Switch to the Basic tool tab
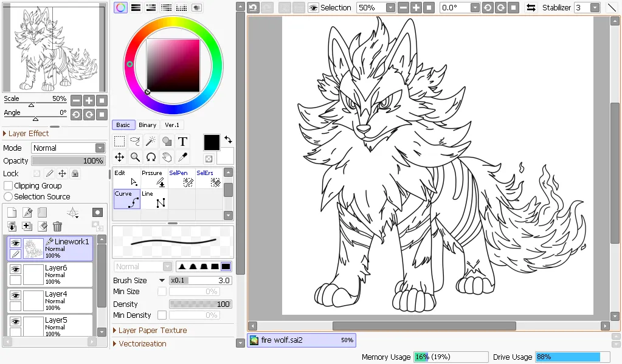This screenshot has height=364, width=622. coord(123,125)
